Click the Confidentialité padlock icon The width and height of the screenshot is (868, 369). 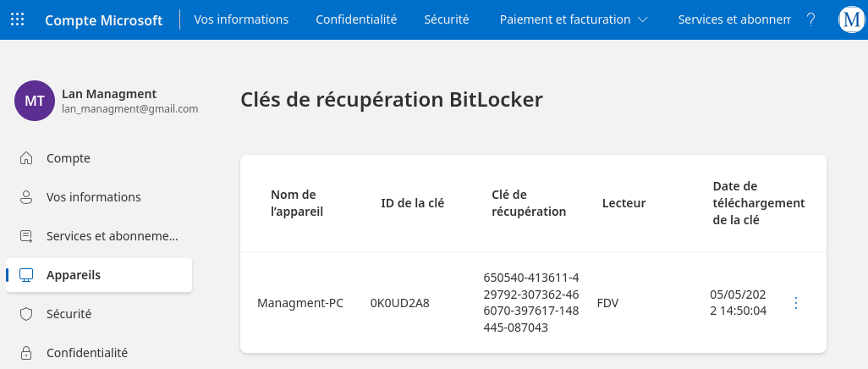tap(26, 353)
